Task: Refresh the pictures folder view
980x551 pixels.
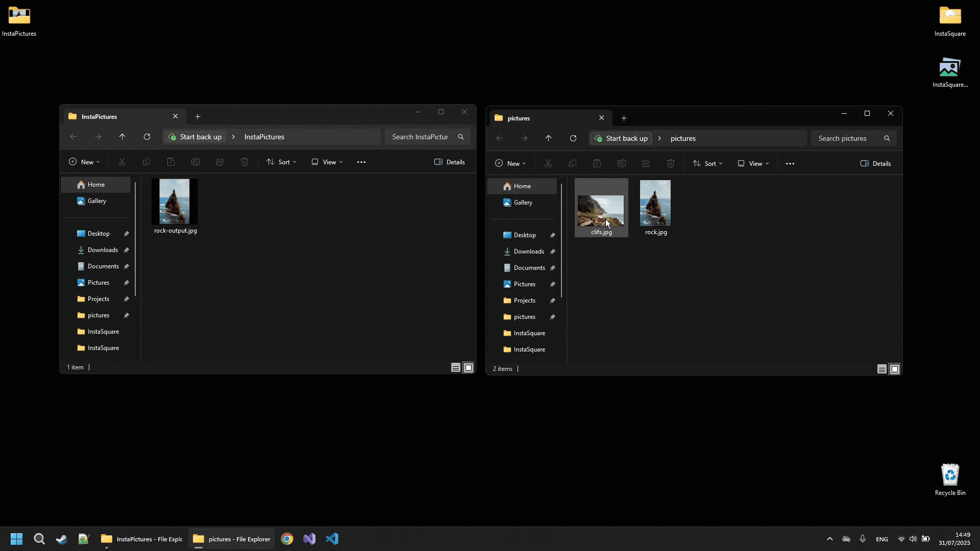Action: click(573, 138)
